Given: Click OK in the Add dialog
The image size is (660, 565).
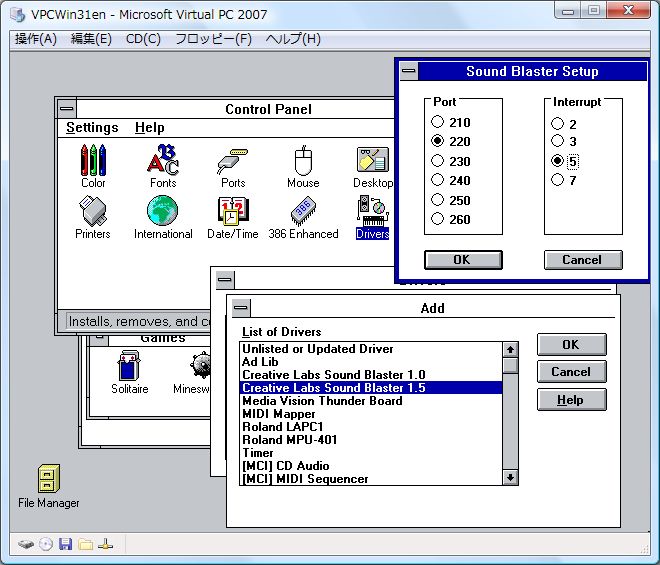Looking at the screenshot, I should (x=572, y=345).
